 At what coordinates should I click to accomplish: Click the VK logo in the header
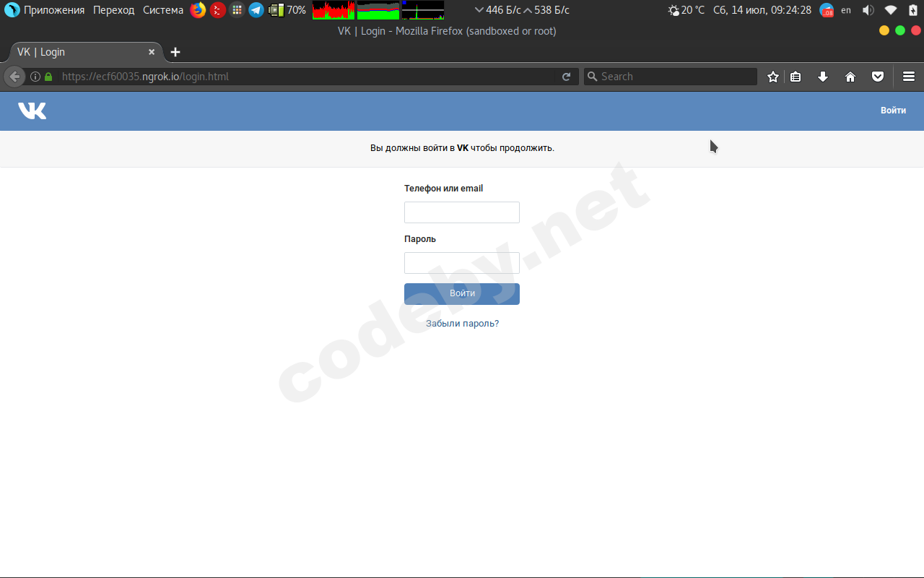32,111
